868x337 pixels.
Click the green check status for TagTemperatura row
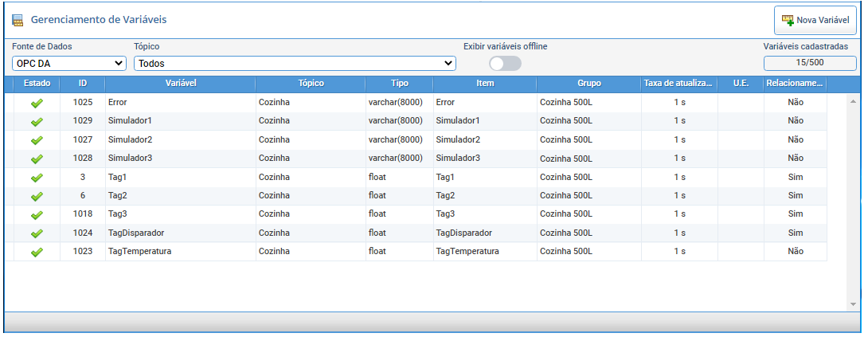(37, 253)
